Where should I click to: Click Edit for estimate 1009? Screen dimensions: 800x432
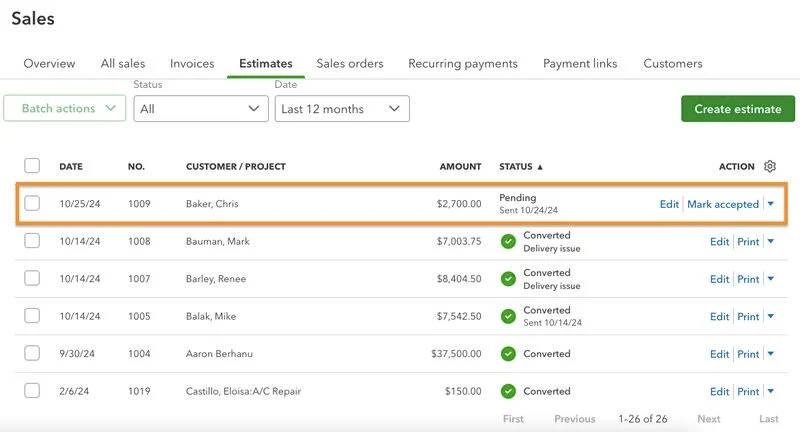669,204
